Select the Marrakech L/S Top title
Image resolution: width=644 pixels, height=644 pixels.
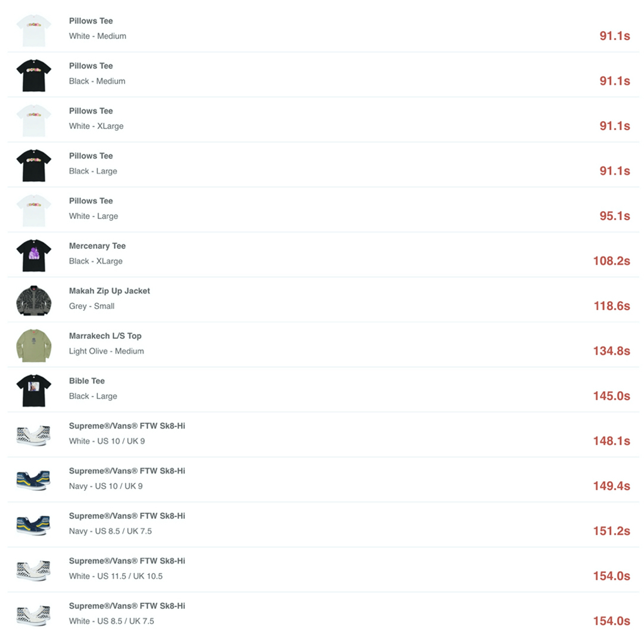[x=105, y=336]
